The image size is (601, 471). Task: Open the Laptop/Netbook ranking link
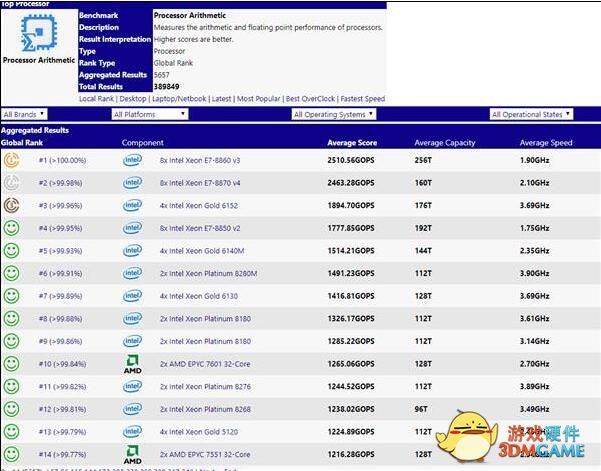pos(179,99)
